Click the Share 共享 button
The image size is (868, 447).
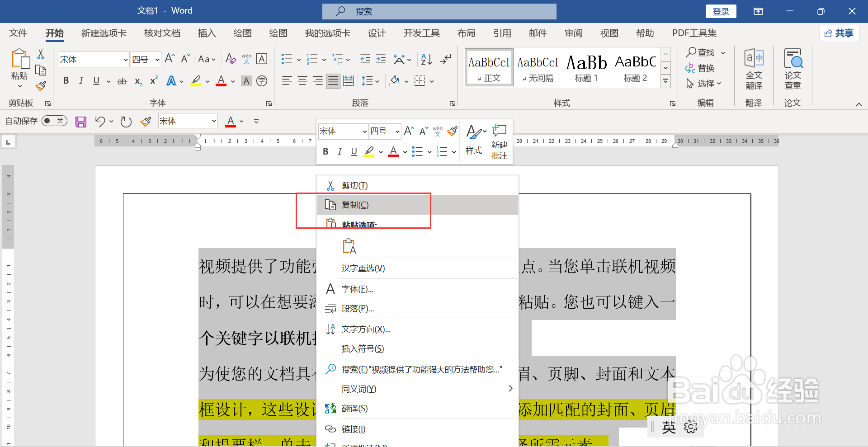(x=839, y=33)
